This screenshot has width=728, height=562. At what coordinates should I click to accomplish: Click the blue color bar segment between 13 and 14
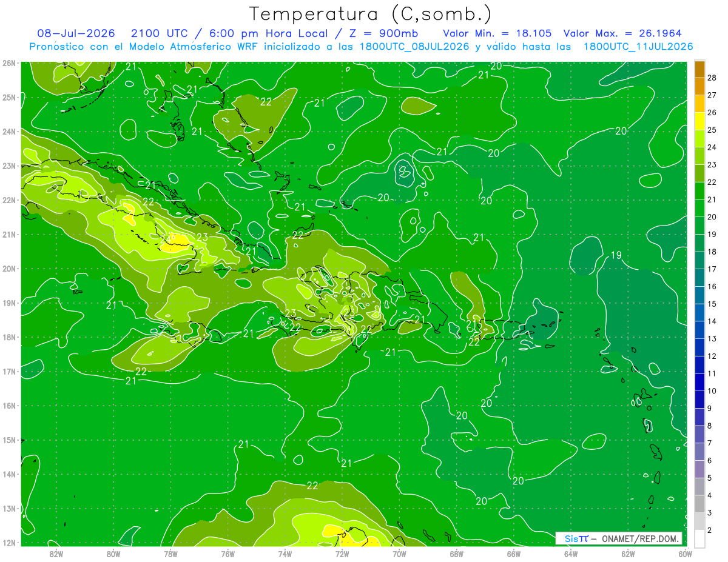[699, 330]
